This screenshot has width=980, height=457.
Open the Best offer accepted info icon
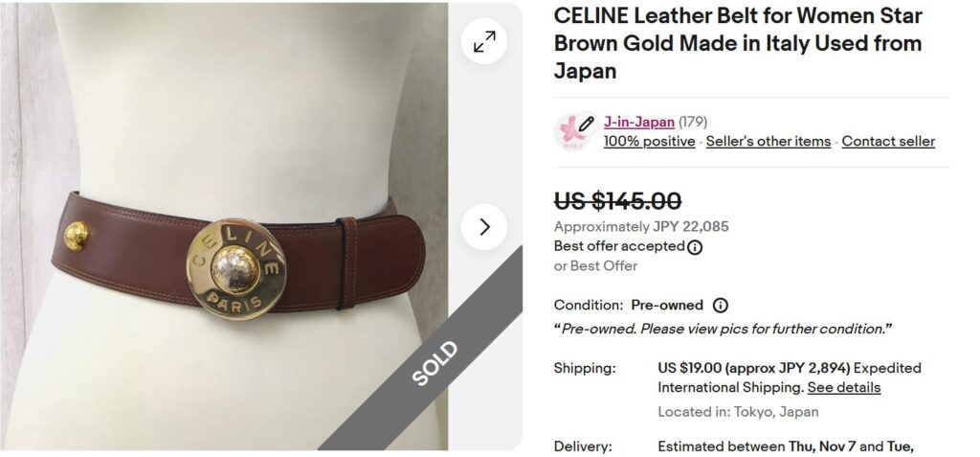tap(695, 247)
